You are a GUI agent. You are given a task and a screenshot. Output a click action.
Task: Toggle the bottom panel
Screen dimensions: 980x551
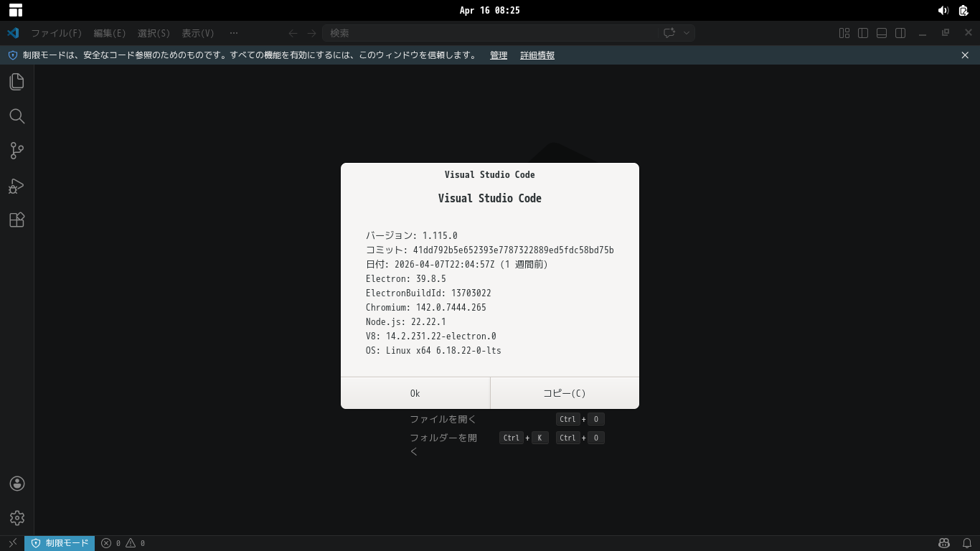[x=882, y=33]
